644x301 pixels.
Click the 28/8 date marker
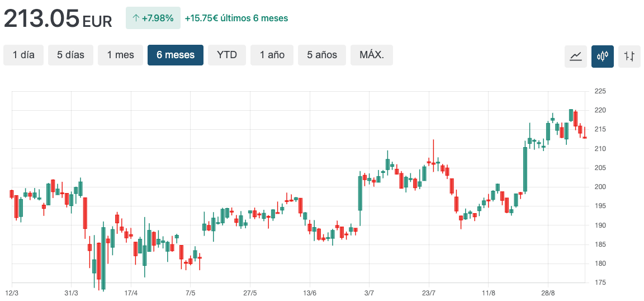[548, 293]
